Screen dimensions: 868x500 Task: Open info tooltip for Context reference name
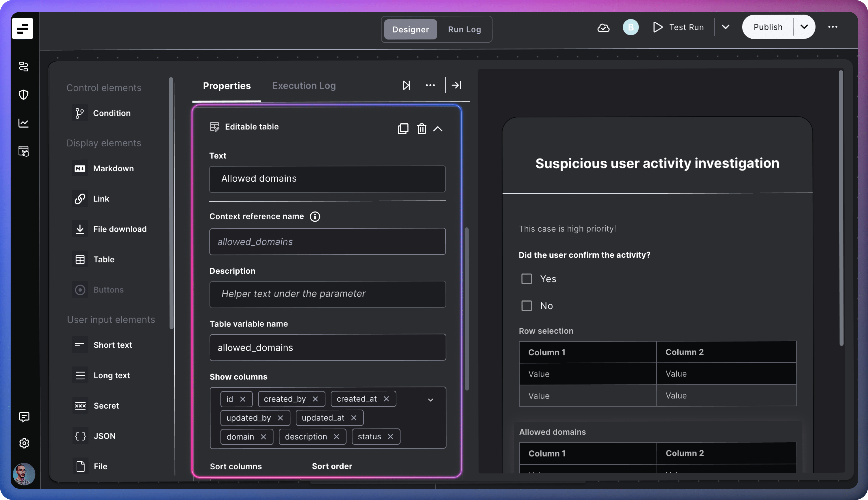315,216
